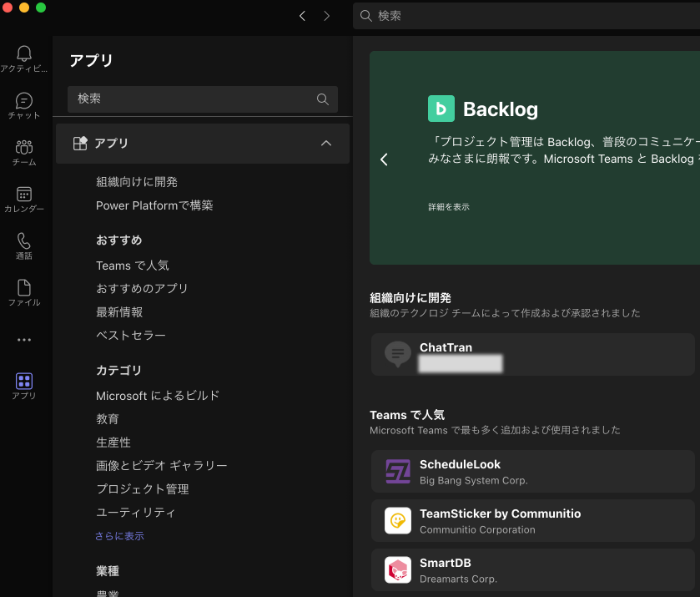
Task: Click the Backlog banner title
Action: pyautogui.click(x=501, y=109)
